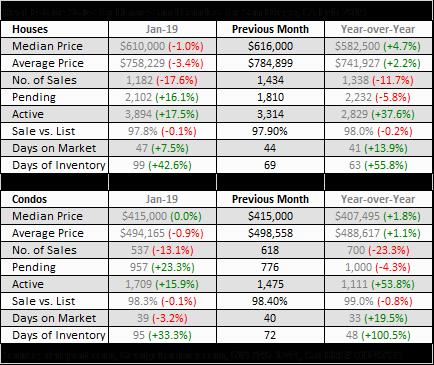434x365 pixels.
Task: Select Houses Average Price $784,899 cell
Action: click(270, 63)
